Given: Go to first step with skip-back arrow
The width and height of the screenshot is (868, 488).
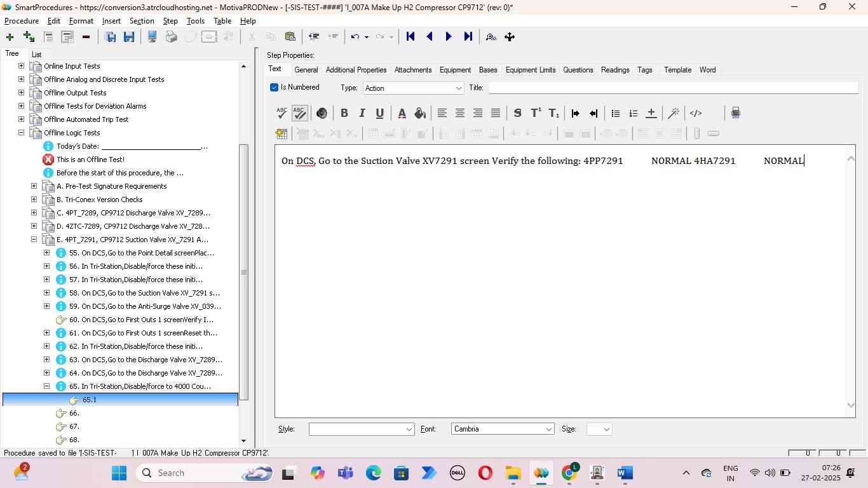Looking at the screenshot, I should (410, 37).
